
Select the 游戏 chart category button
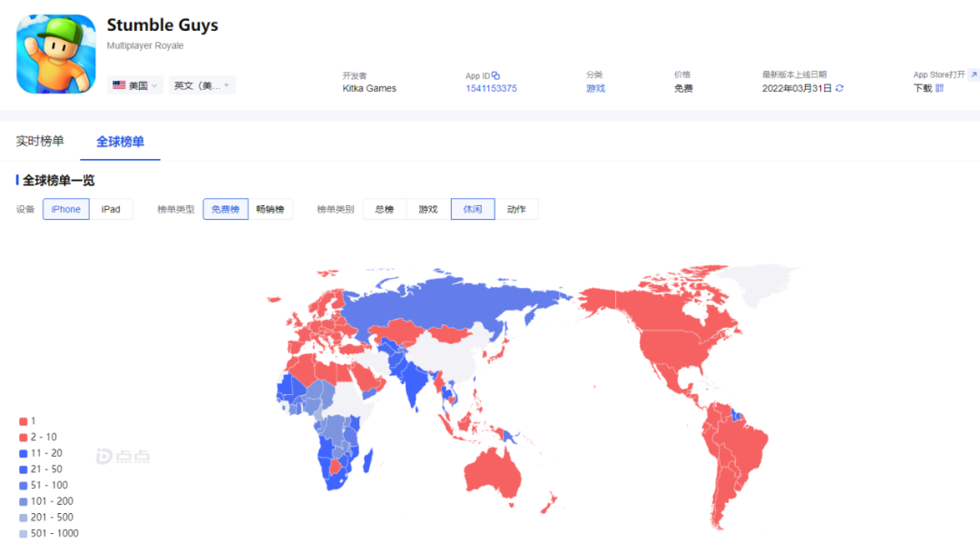[428, 209]
